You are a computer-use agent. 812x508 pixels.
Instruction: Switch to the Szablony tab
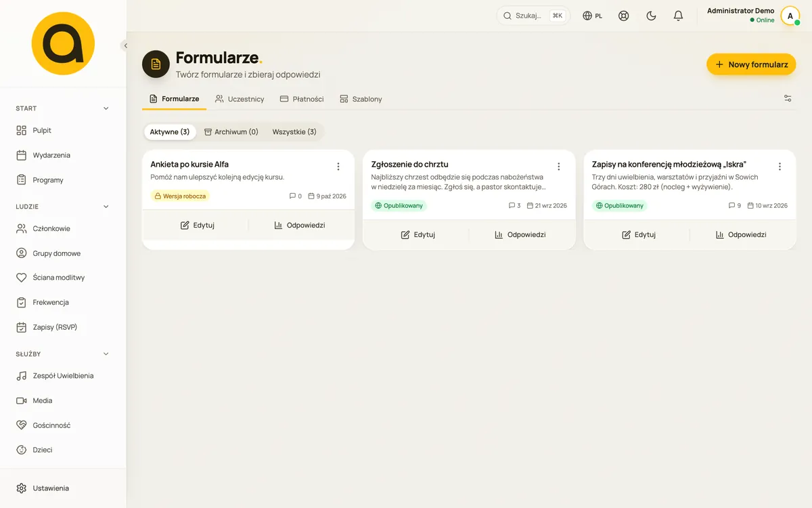pyautogui.click(x=361, y=99)
